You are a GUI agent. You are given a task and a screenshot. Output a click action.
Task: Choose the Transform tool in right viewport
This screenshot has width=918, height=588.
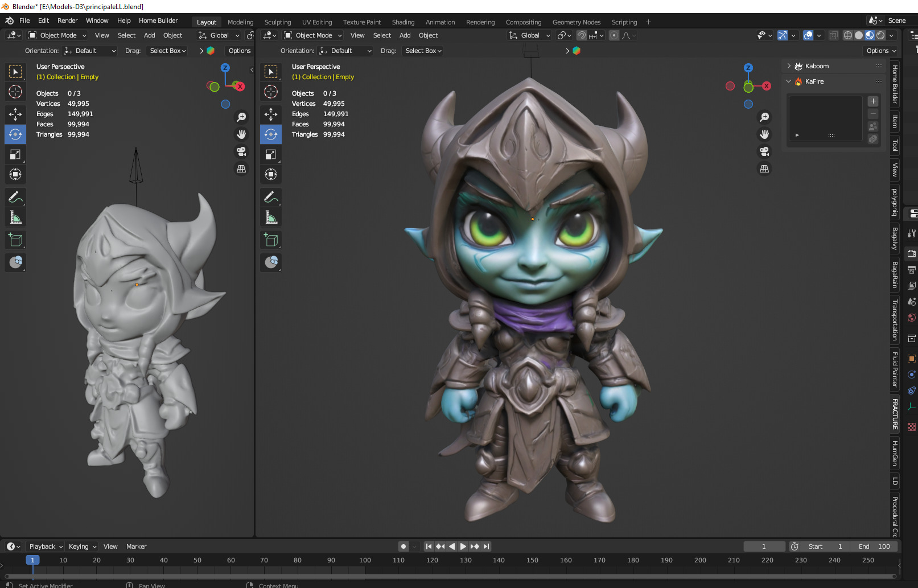click(271, 174)
